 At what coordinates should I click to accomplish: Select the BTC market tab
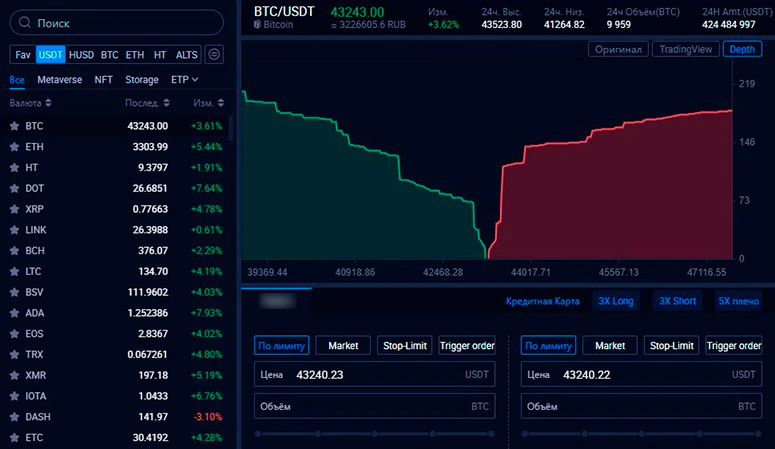[x=110, y=54]
